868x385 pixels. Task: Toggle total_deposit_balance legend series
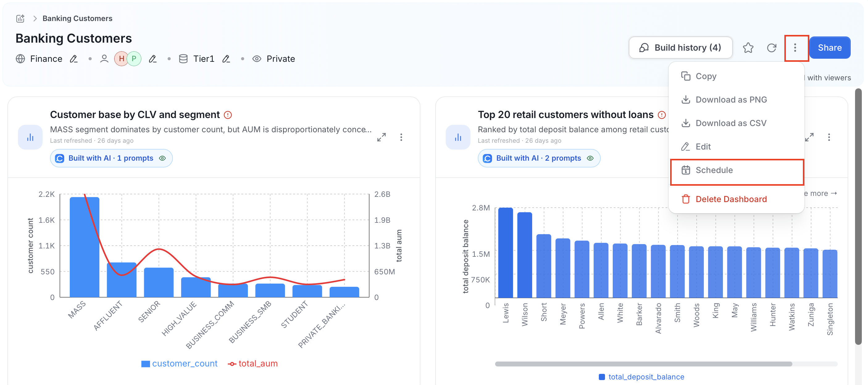tap(641, 377)
